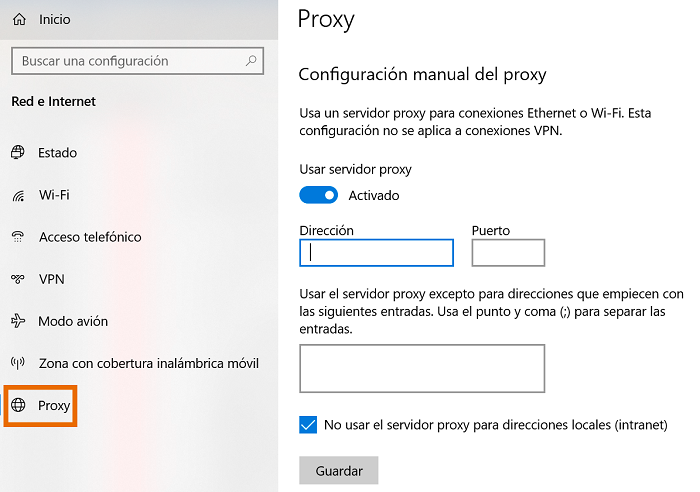700x492 pixels.
Task: Click the Puerto input box
Action: [x=508, y=253]
